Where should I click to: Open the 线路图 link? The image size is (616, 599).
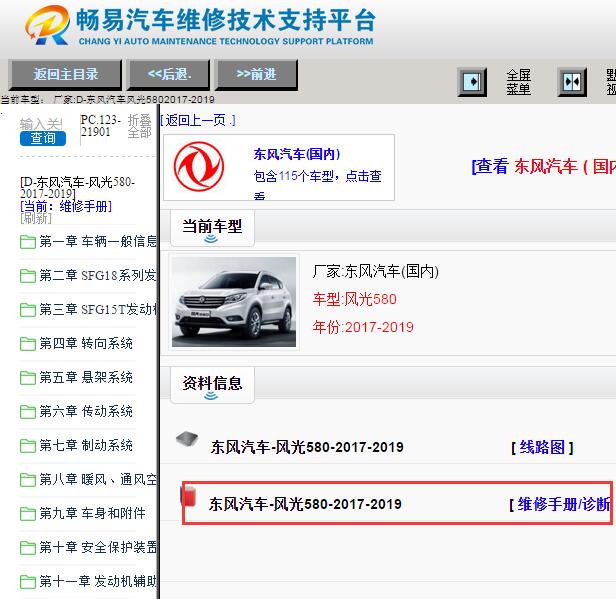coord(542,447)
